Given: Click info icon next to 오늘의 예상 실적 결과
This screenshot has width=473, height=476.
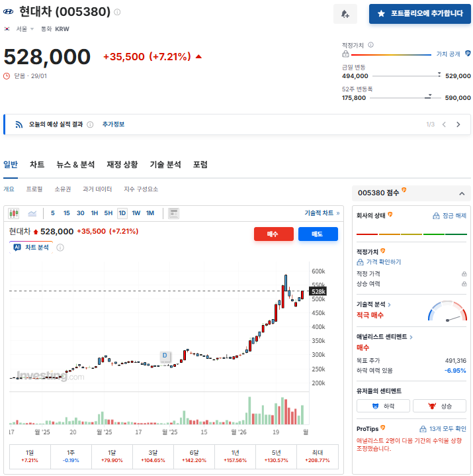Looking at the screenshot, I should pos(90,124).
